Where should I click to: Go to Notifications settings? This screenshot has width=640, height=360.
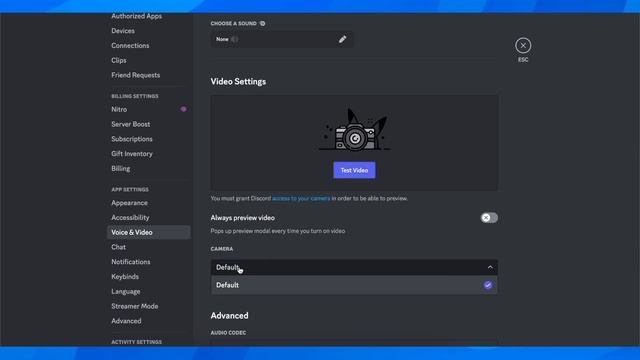[131, 262]
